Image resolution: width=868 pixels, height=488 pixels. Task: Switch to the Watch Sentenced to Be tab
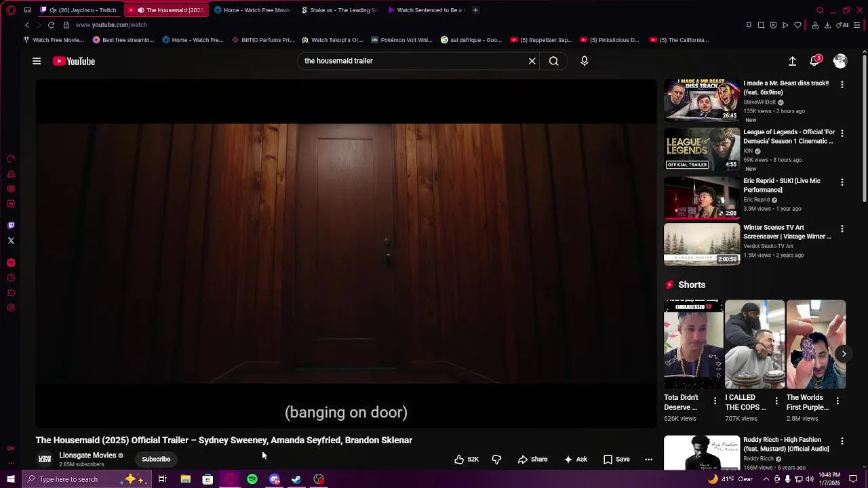426,10
